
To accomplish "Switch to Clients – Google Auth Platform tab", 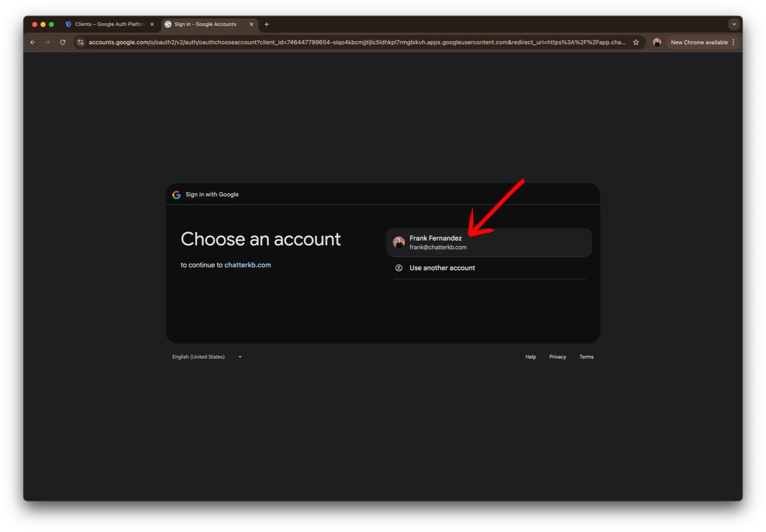I will pos(110,24).
